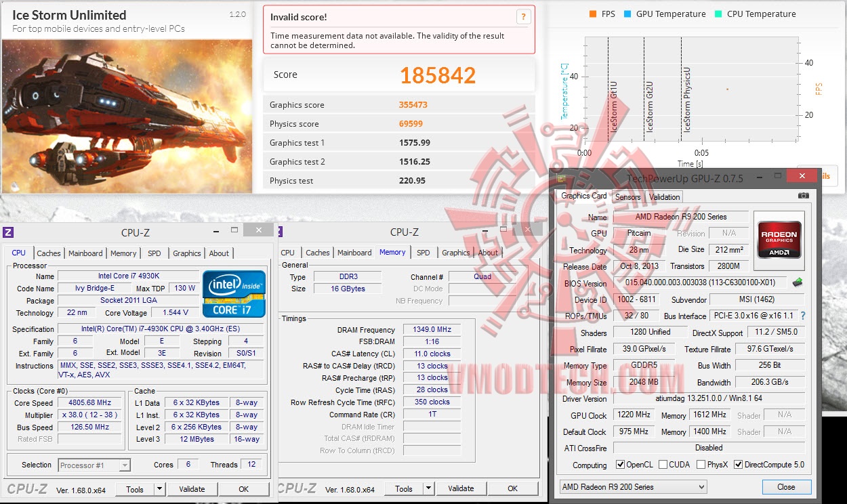Open the Graphics tab in the left CPU-Z window

pyautogui.click(x=187, y=253)
